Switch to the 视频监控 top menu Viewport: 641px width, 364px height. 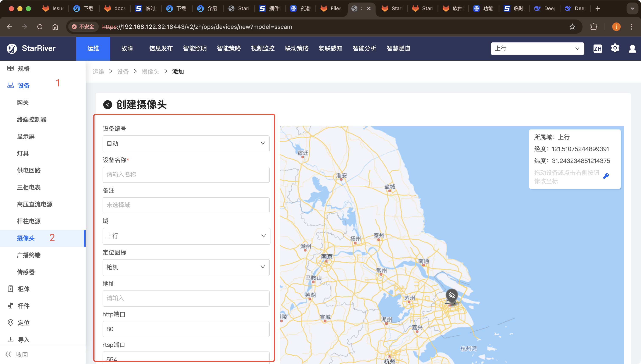[263, 49]
